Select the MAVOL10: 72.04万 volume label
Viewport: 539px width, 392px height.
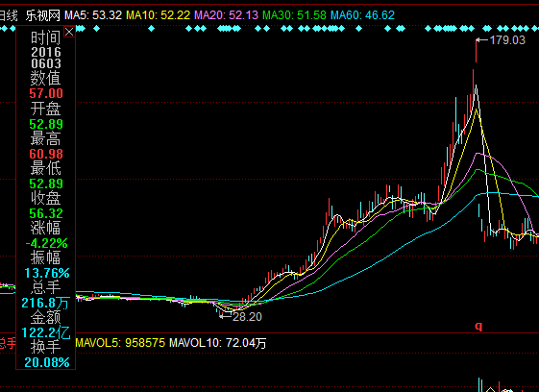[217, 343]
